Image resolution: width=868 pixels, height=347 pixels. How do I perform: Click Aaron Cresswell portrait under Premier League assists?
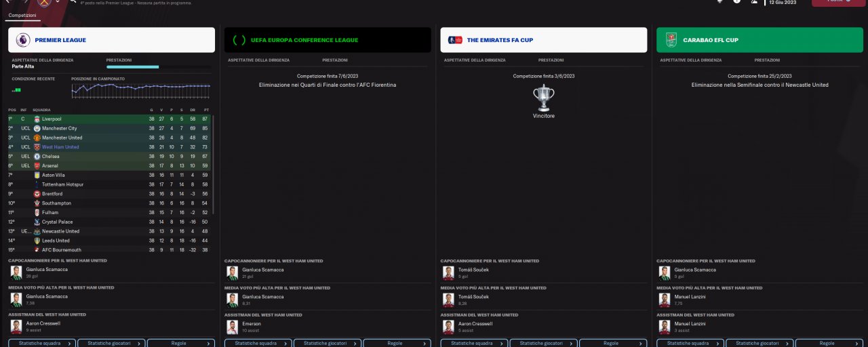coord(16,327)
